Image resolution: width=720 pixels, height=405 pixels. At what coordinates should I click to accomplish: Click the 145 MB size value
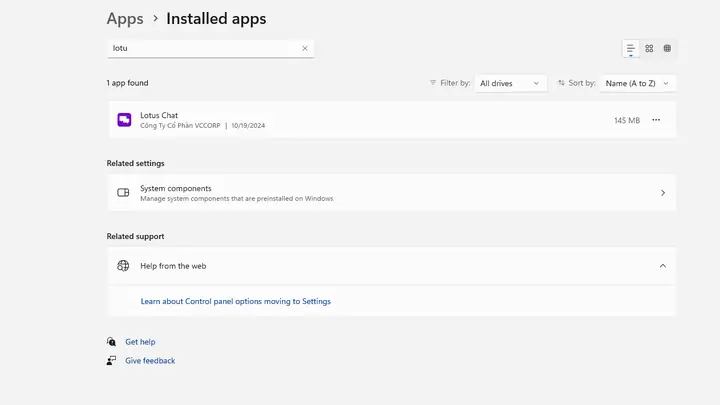[627, 120]
